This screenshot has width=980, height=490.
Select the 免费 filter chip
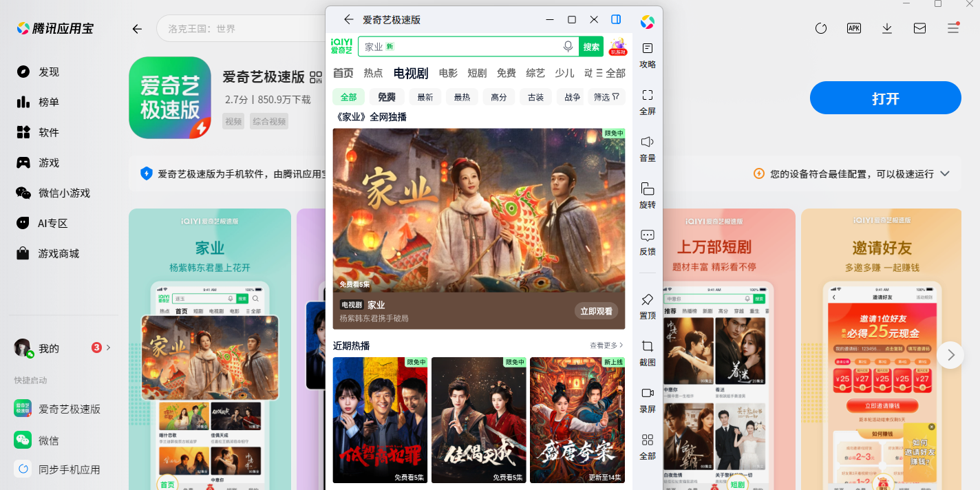[x=387, y=97]
